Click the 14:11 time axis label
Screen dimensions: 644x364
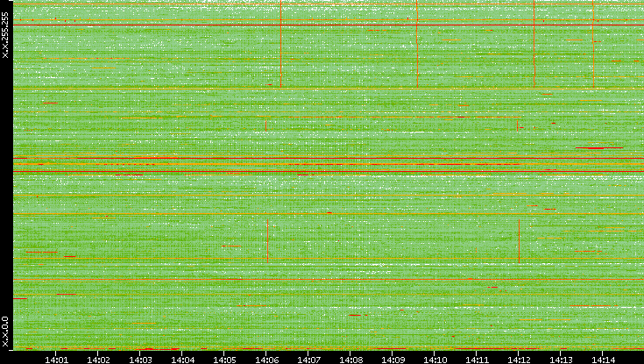(x=477, y=360)
